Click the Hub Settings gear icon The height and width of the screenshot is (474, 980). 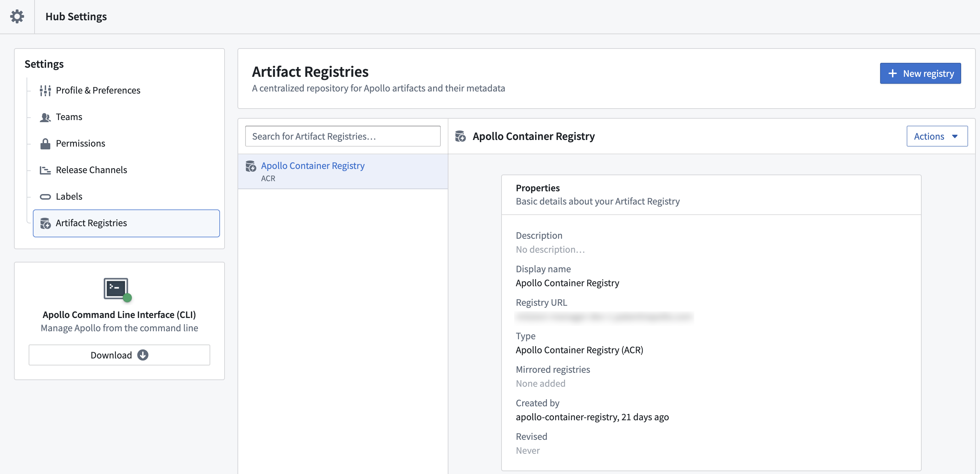(x=17, y=17)
